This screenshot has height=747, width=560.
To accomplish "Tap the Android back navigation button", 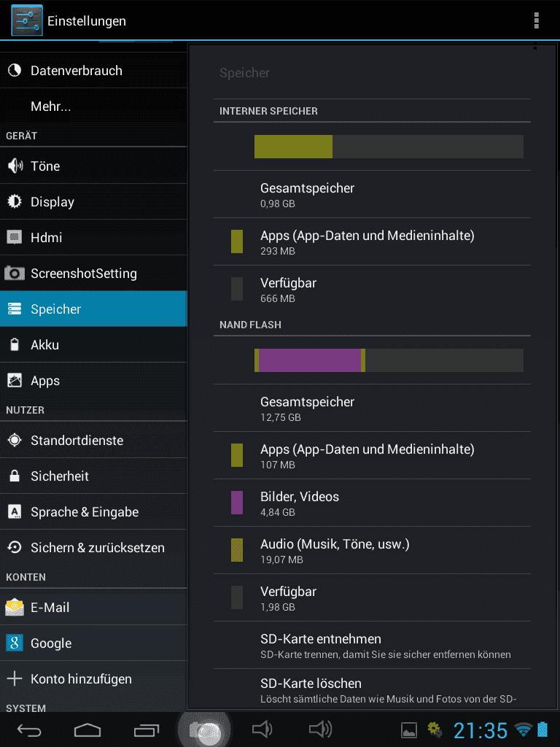I will click(29, 729).
